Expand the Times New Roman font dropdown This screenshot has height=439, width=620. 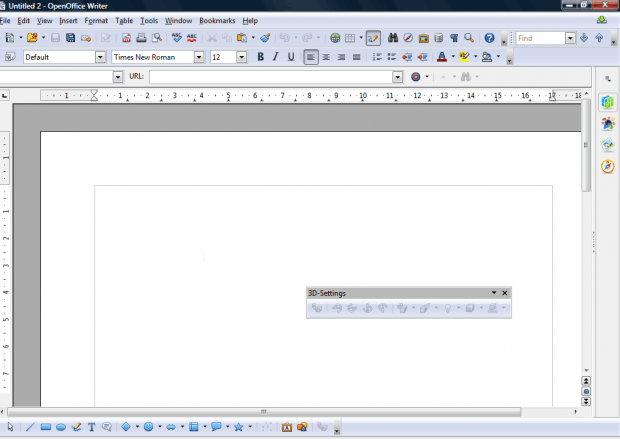tap(200, 57)
